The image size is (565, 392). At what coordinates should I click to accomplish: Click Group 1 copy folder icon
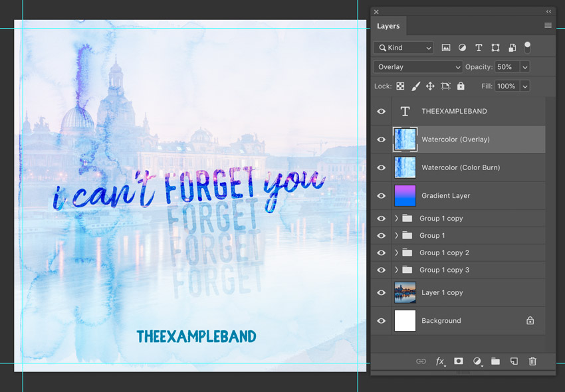pyautogui.click(x=407, y=219)
